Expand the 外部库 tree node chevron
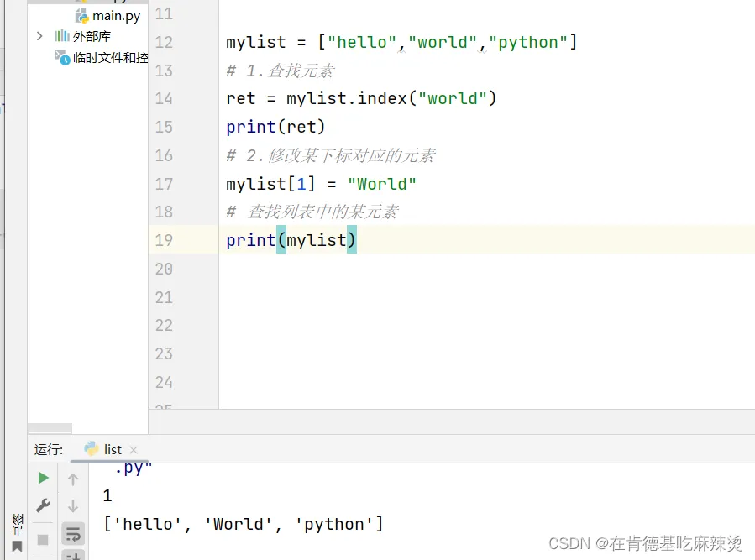Viewport: 755px width, 560px height. pos(39,36)
